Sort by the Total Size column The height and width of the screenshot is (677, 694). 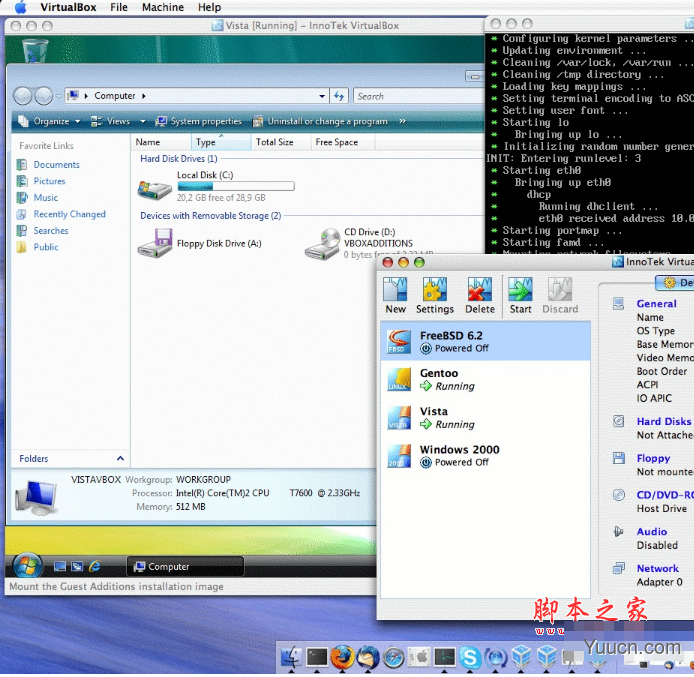[281, 142]
